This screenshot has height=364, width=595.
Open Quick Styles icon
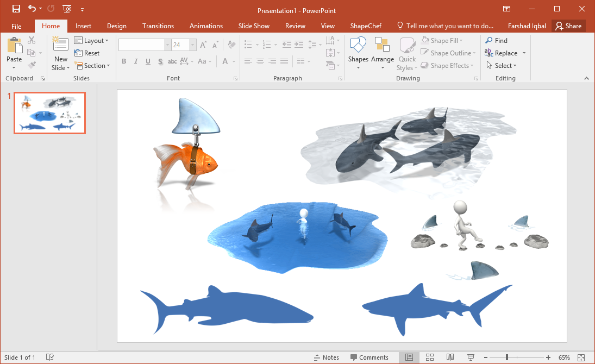click(407, 46)
